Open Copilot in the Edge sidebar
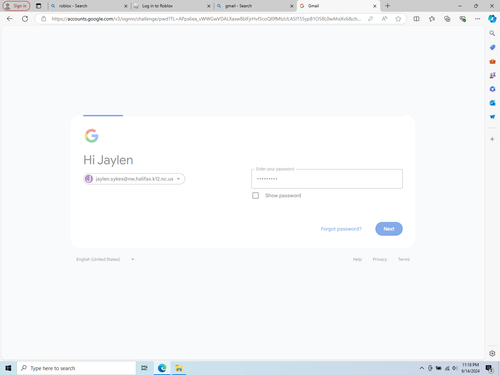Screen dimensions: 500x375 coord(492,19)
